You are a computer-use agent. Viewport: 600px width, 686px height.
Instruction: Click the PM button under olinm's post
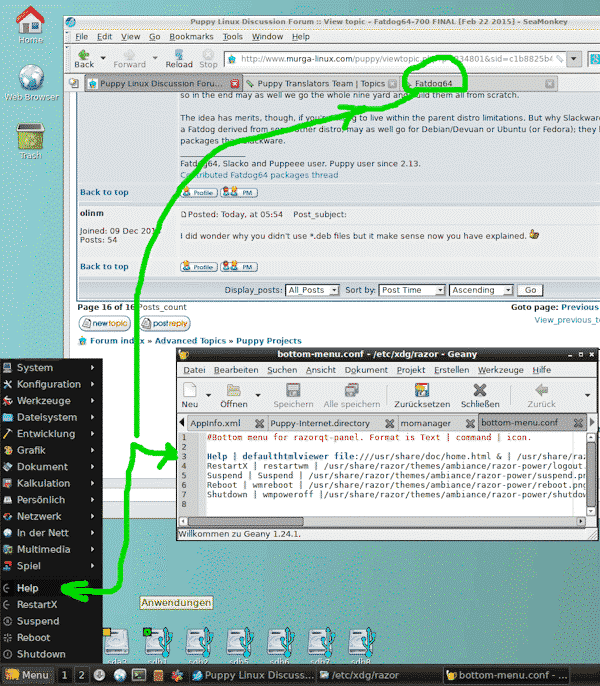(x=239, y=266)
